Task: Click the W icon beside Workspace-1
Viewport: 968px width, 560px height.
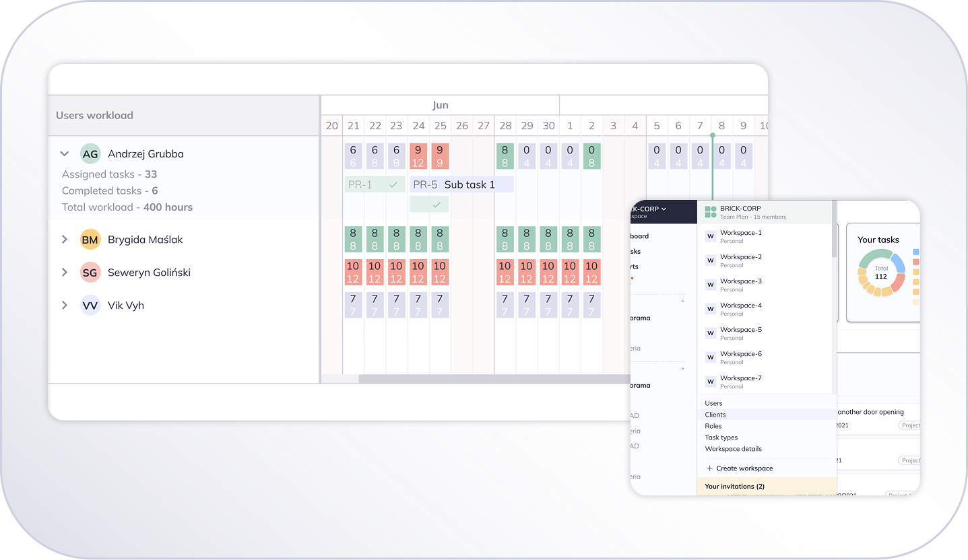Action: [x=710, y=236]
